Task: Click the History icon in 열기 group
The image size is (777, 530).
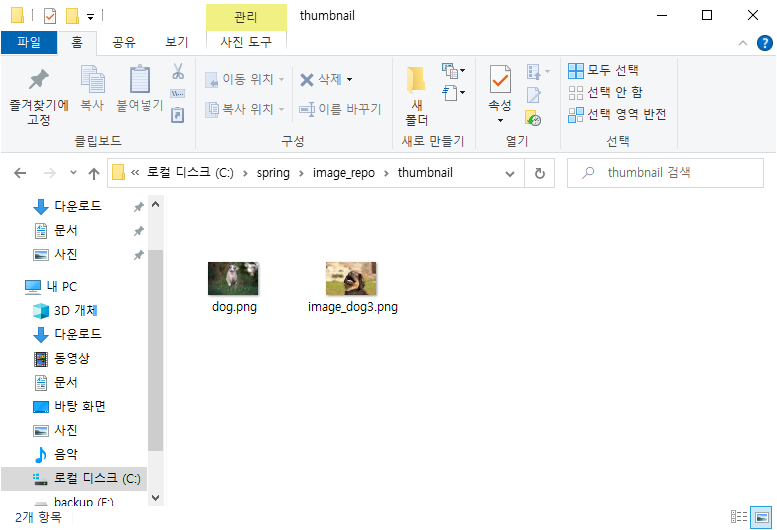Action: [533, 118]
